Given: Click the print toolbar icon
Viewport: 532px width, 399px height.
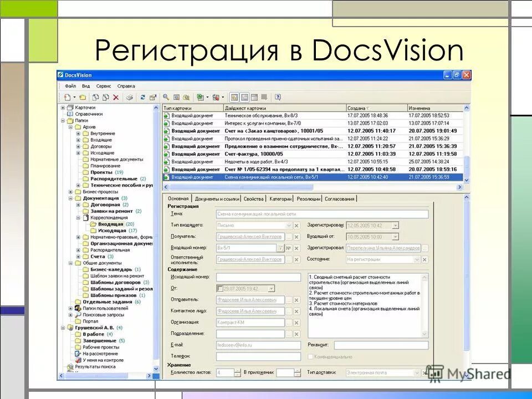Looking at the screenshot, I should [129, 98].
